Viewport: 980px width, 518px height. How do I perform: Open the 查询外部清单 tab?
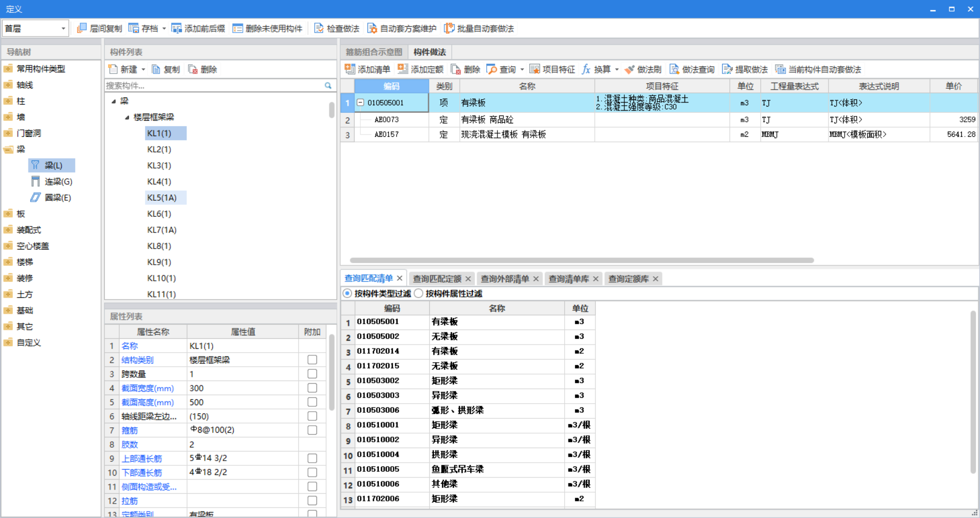505,279
